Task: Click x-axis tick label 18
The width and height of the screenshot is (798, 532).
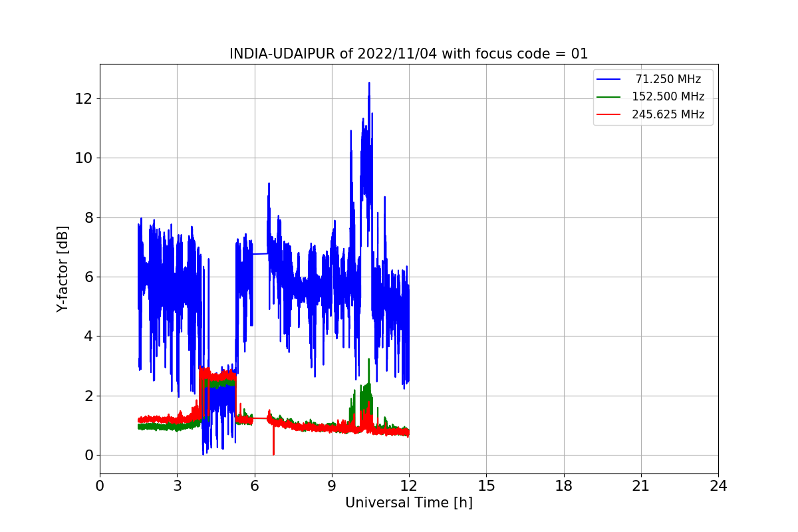Action: point(563,485)
